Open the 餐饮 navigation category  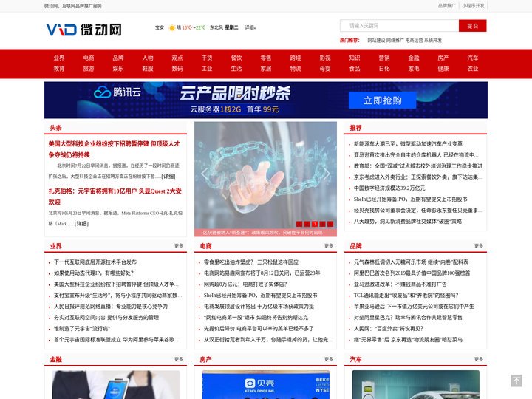236,58
